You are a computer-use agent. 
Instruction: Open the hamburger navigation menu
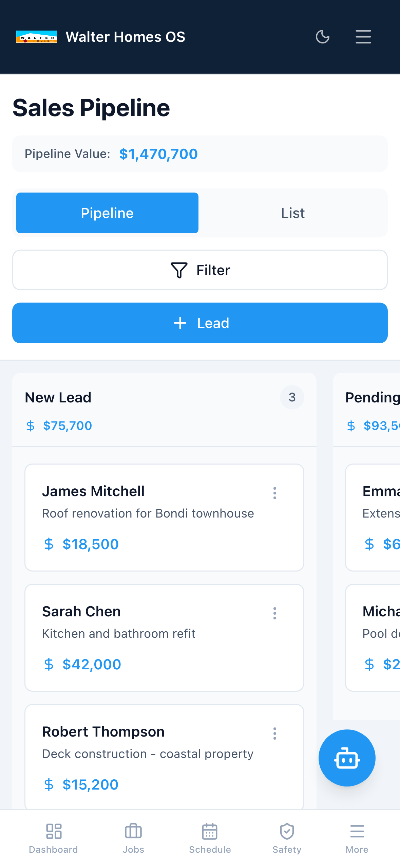point(363,37)
